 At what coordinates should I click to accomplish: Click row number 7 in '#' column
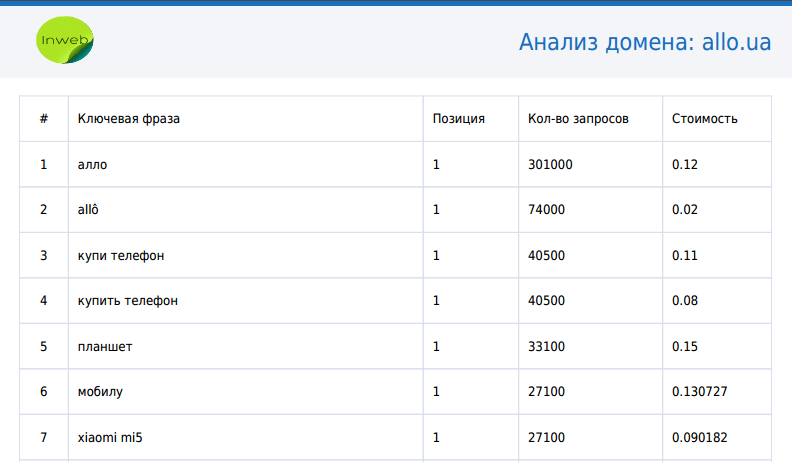point(44,437)
